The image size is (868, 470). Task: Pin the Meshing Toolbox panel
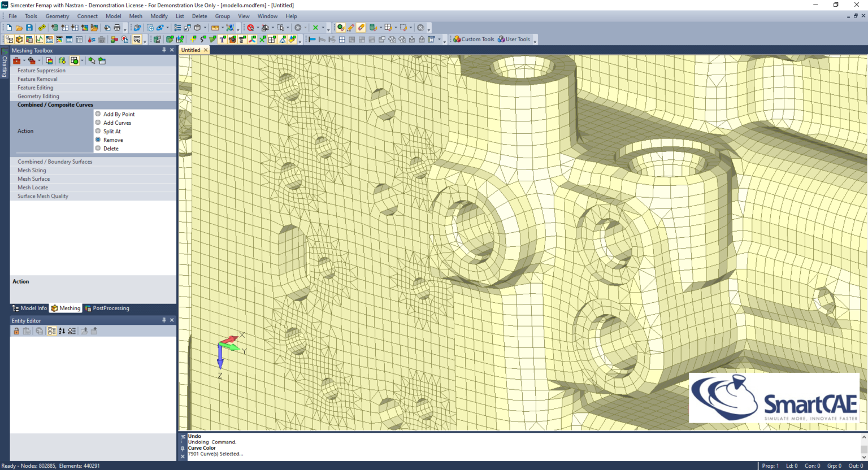(x=163, y=50)
